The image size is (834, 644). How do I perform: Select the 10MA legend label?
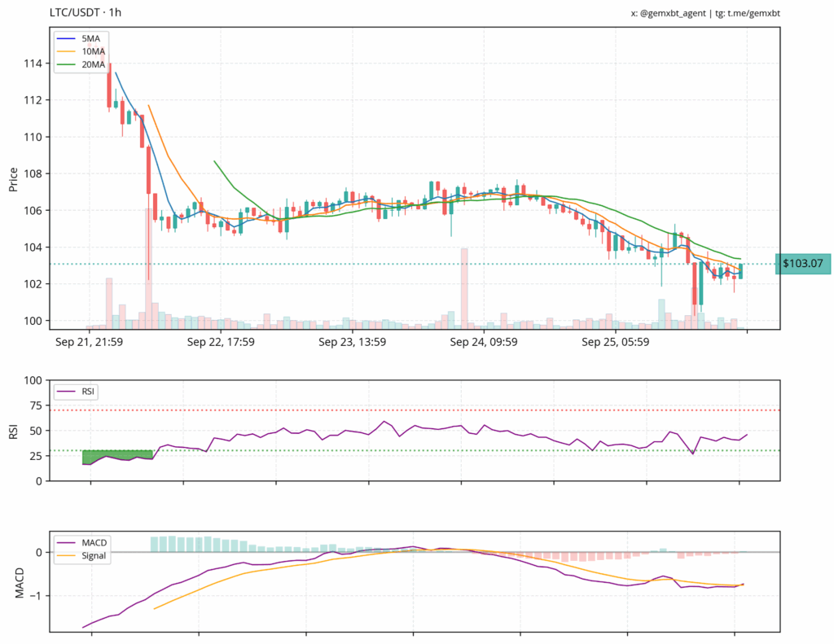coord(93,51)
